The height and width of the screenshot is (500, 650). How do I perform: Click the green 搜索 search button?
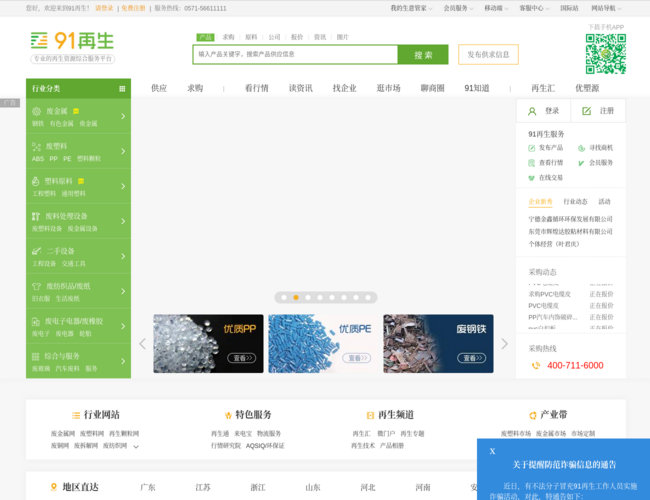423,55
